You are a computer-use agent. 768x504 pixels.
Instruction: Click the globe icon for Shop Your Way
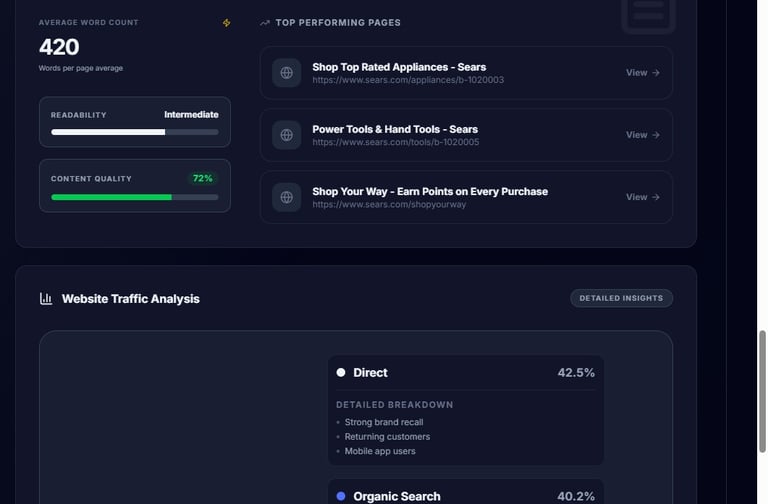[x=287, y=197]
